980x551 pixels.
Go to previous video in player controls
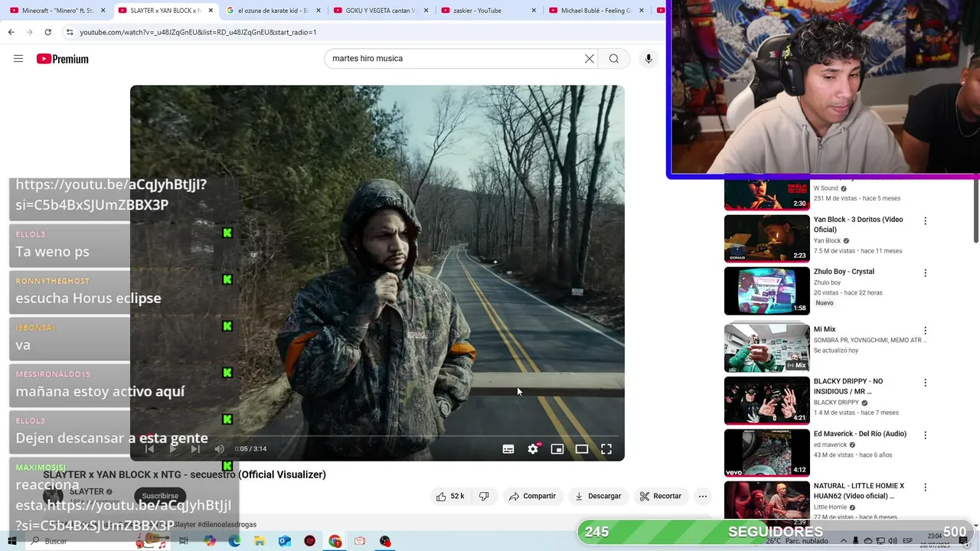coord(149,449)
